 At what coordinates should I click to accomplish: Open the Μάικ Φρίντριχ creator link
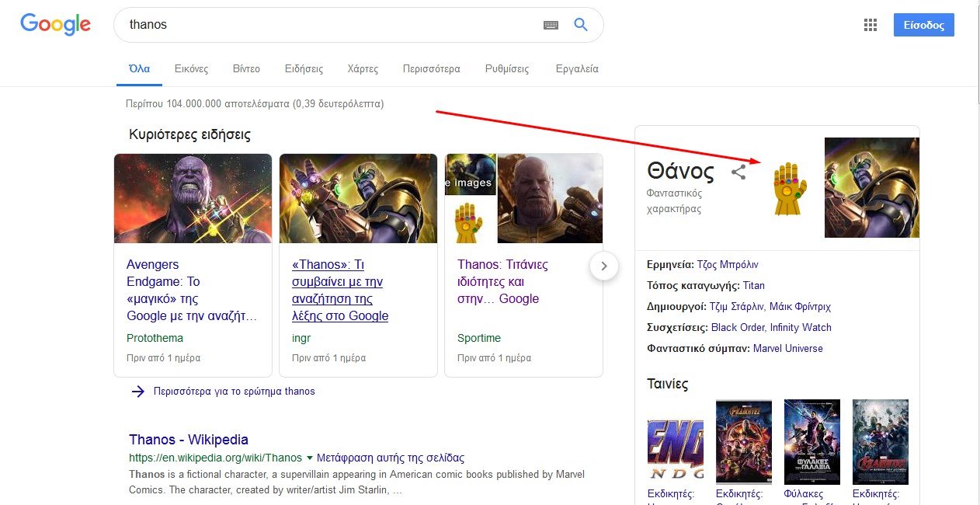coord(800,306)
